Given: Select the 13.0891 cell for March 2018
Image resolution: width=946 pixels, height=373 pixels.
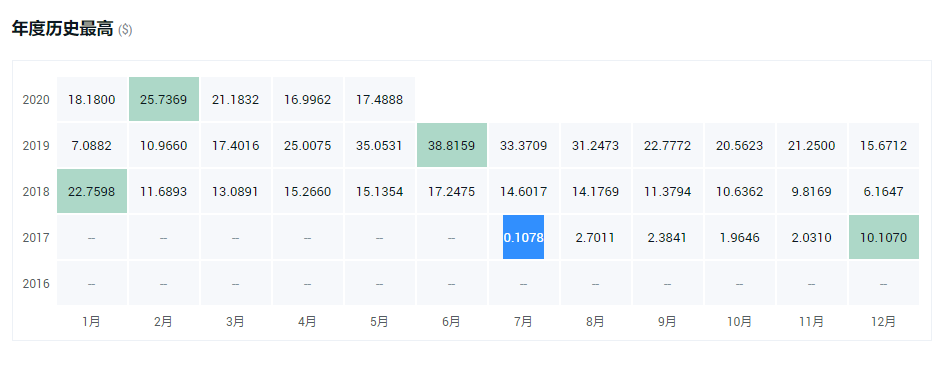Looking at the screenshot, I should [235, 191].
